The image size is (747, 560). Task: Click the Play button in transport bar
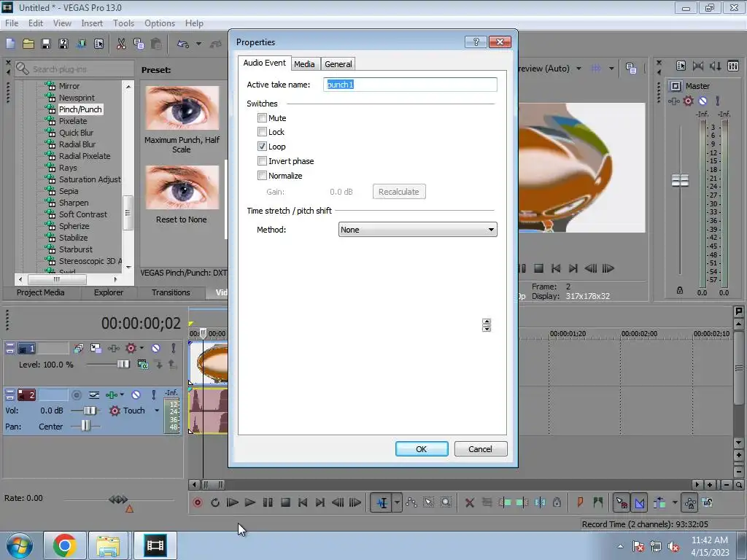[249, 502]
